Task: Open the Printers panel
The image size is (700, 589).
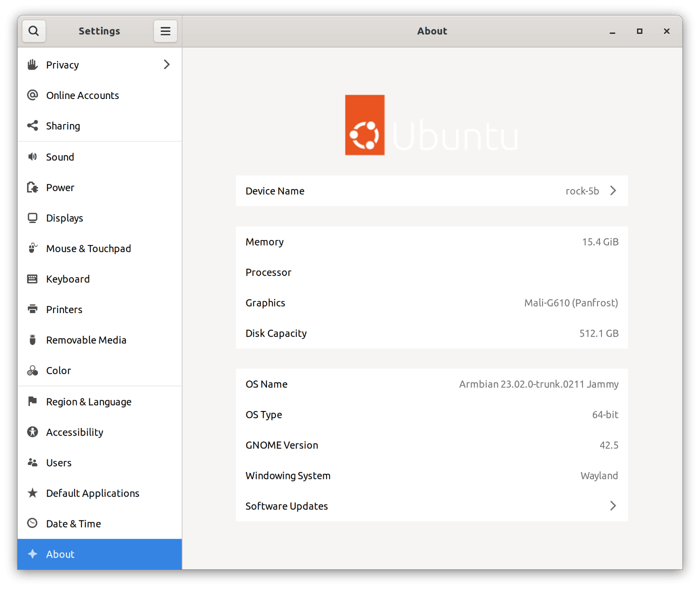Action: pos(99,309)
